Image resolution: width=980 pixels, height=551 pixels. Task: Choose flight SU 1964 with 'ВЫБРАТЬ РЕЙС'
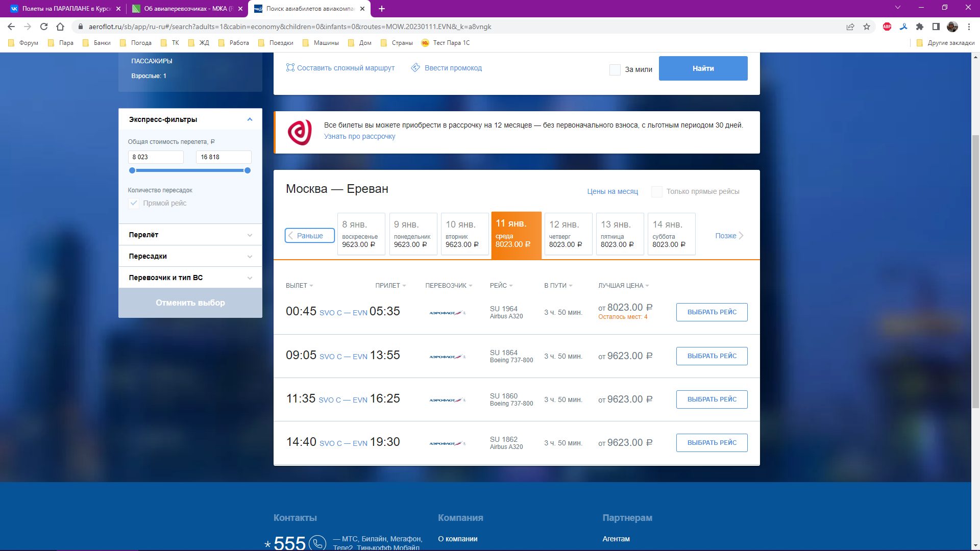tap(712, 312)
